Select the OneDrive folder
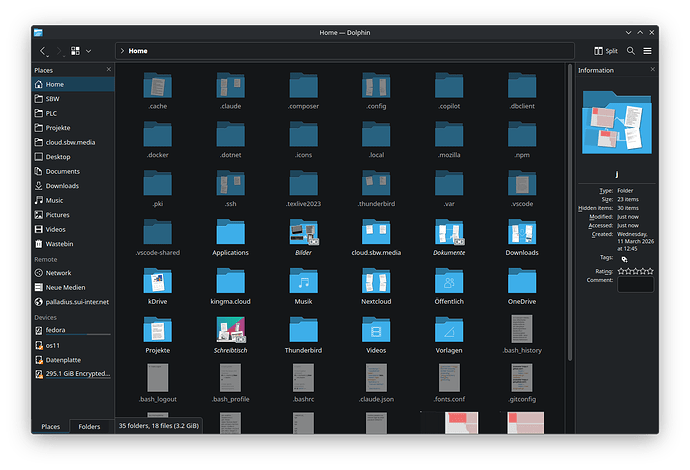The image size is (690, 470). 522,286
